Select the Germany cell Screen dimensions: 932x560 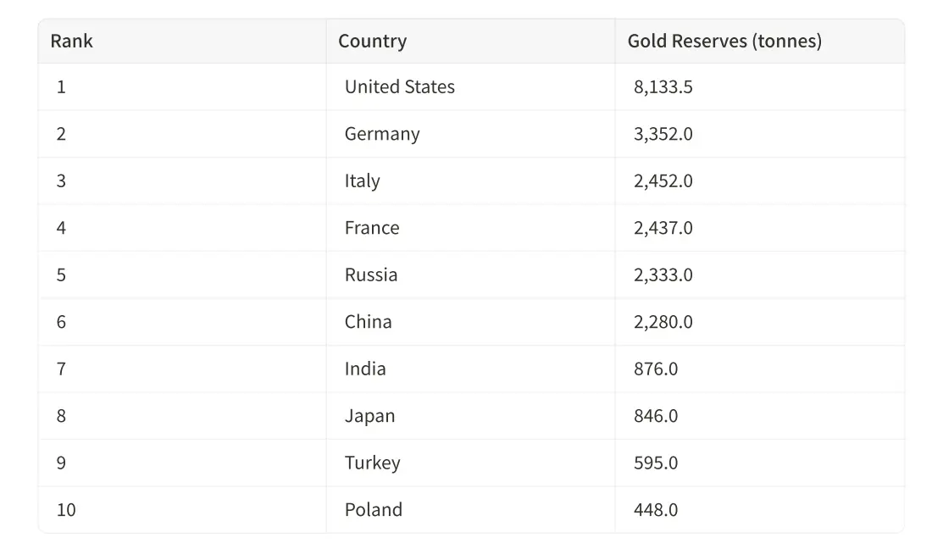pyautogui.click(x=382, y=134)
